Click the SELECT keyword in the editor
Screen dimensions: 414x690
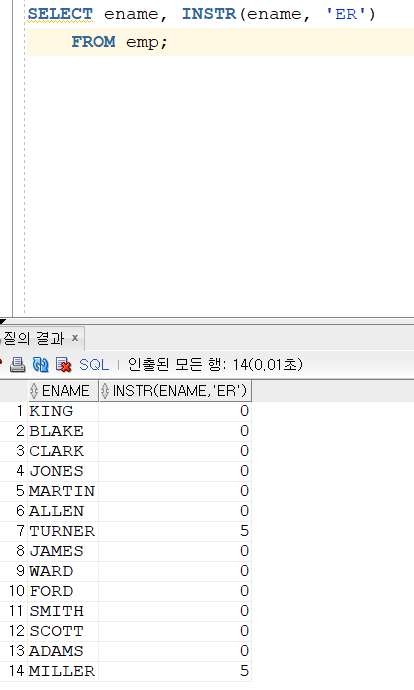tap(60, 14)
